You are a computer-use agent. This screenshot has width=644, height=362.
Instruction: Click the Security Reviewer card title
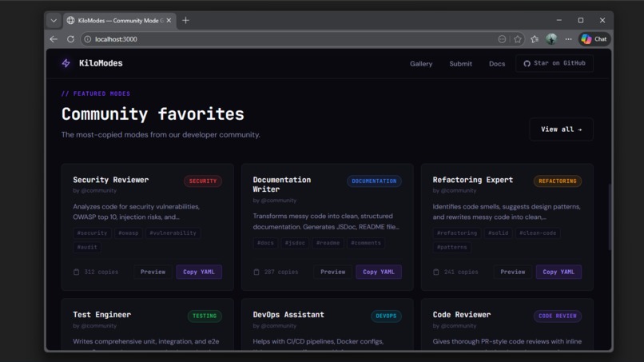pos(111,180)
